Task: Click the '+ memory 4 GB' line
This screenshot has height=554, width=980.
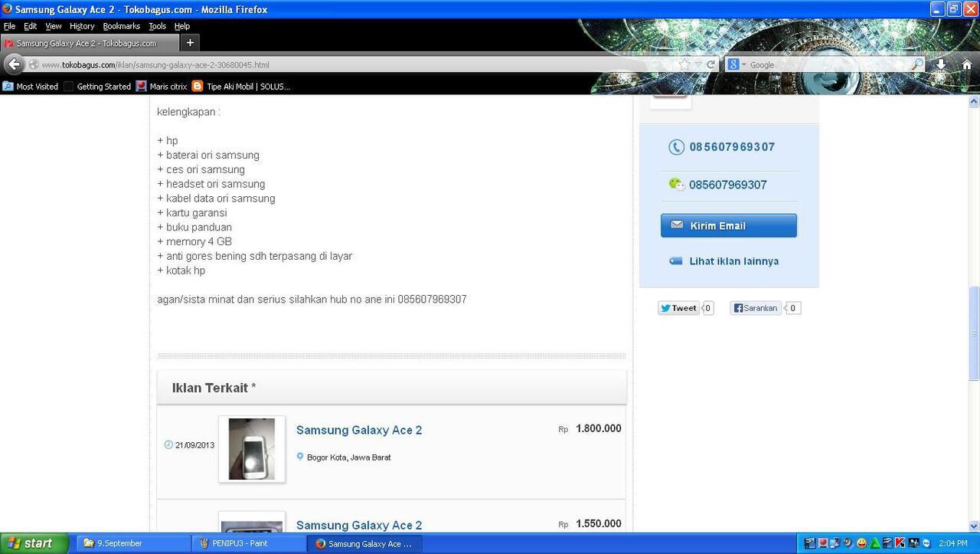Action: coord(194,241)
